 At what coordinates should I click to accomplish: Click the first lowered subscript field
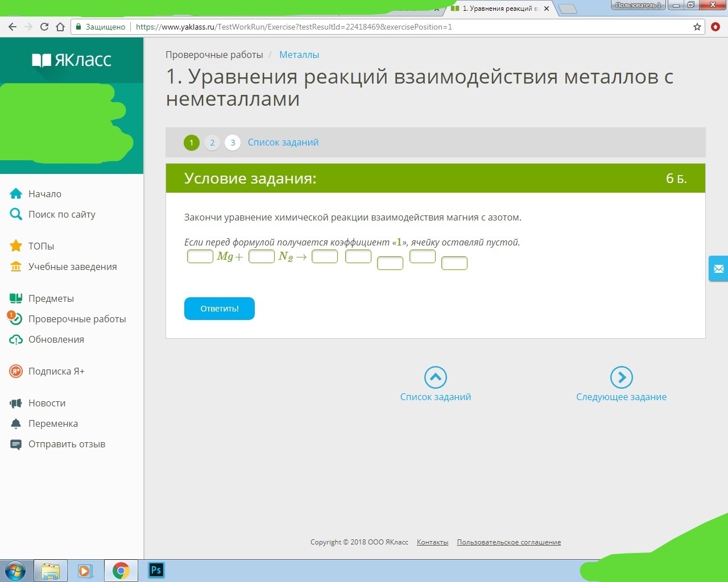point(390,263)
